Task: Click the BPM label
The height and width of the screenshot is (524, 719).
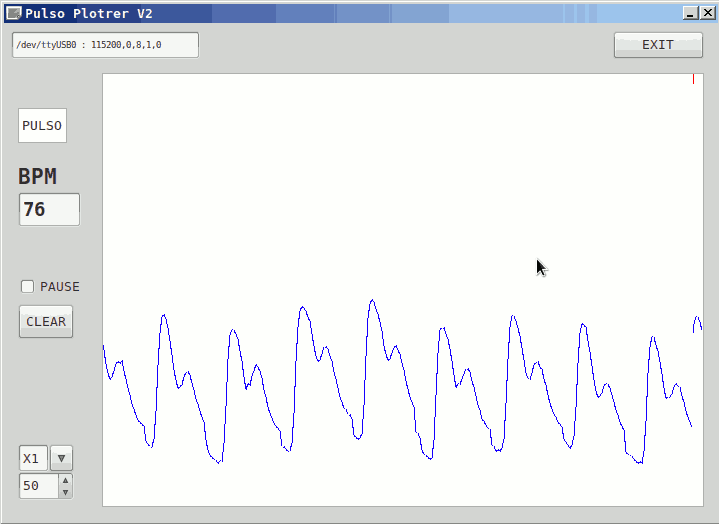Action: pyautogui.click(x=37, y=177)
